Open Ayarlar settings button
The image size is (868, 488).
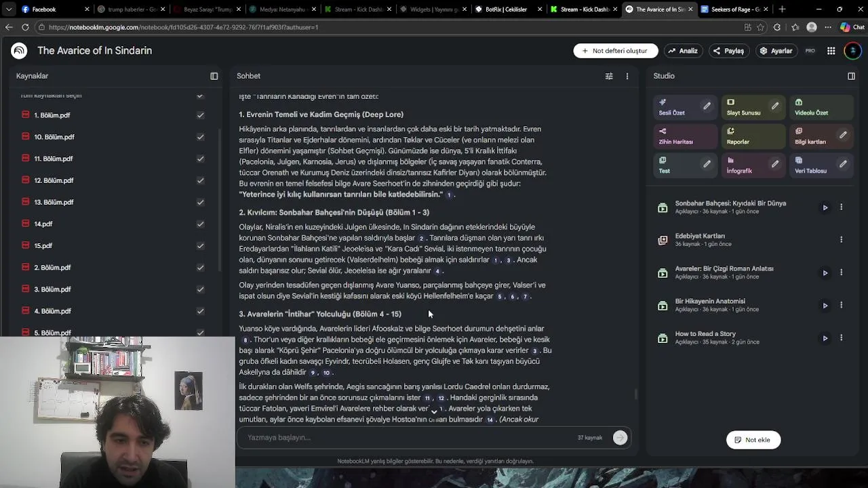click(776, 51)
